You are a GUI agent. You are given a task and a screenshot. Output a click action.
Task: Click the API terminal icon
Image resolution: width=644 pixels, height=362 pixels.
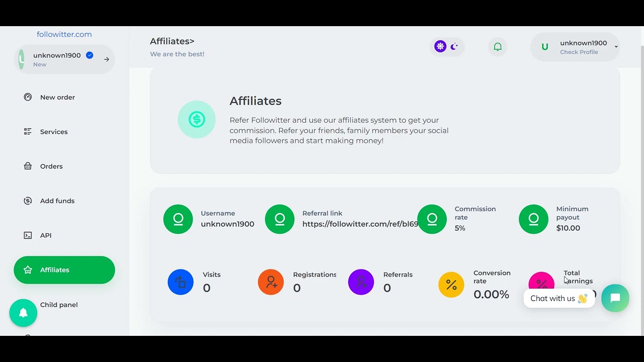coord(28,235)
